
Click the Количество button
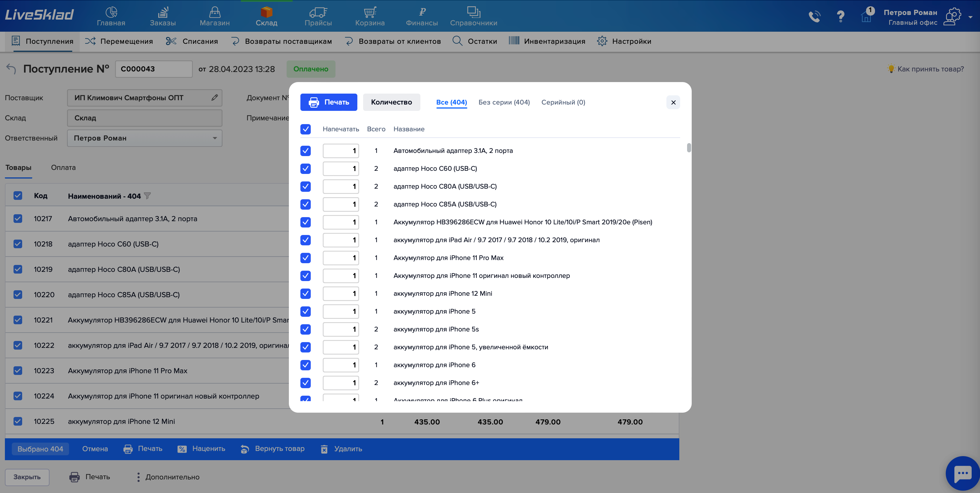(x=391, y=102)
